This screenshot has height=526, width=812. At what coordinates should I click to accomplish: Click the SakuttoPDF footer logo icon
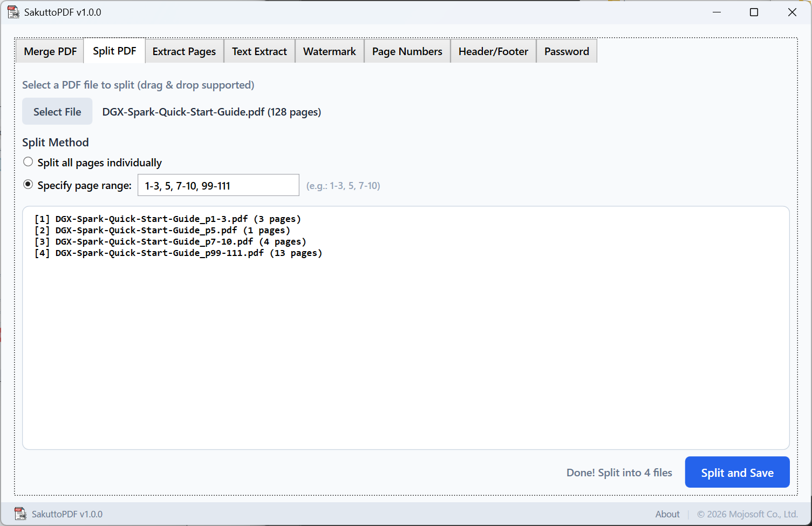[21, 514]
